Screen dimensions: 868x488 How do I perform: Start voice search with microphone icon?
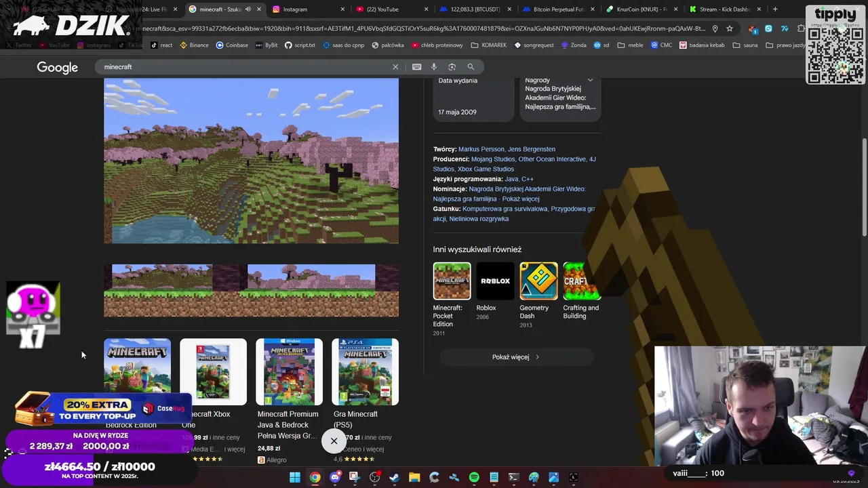coord(434,67)
